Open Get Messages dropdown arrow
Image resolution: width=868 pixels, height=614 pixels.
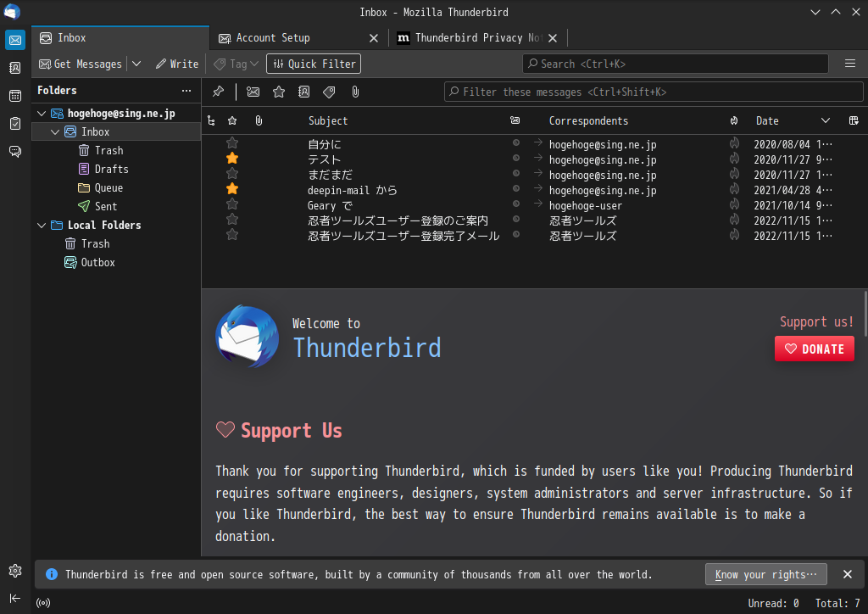coord(136,64)
